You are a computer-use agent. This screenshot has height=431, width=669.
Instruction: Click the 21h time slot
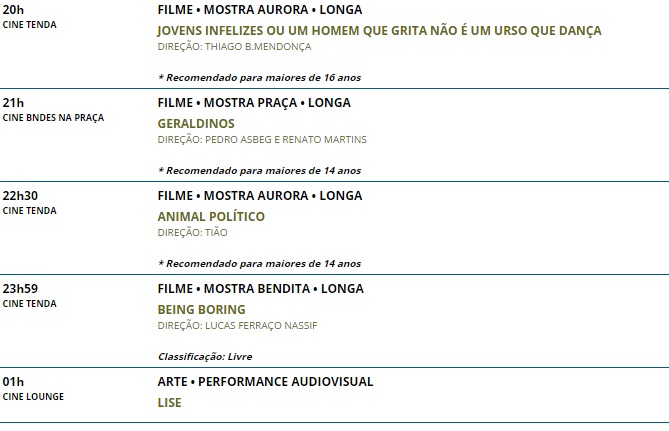14,102
